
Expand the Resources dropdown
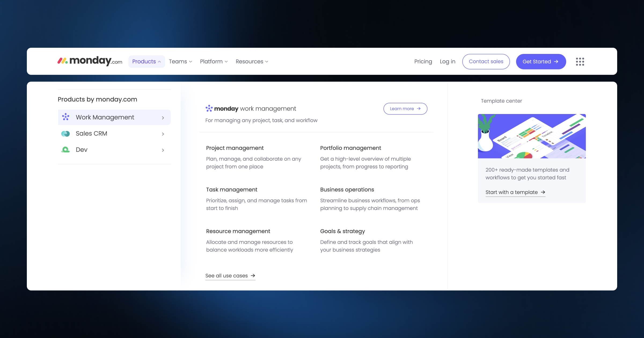(x=251, y=61)
